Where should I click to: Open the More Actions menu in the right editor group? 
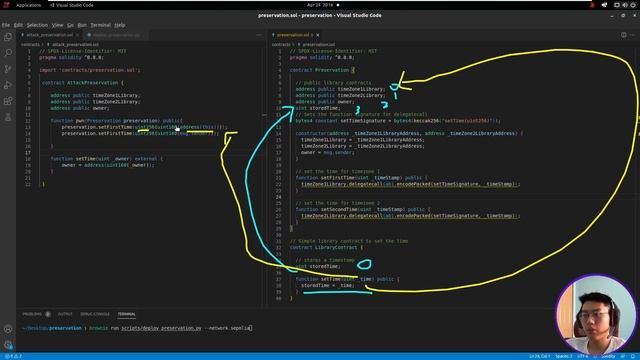[x=632, y=35]
